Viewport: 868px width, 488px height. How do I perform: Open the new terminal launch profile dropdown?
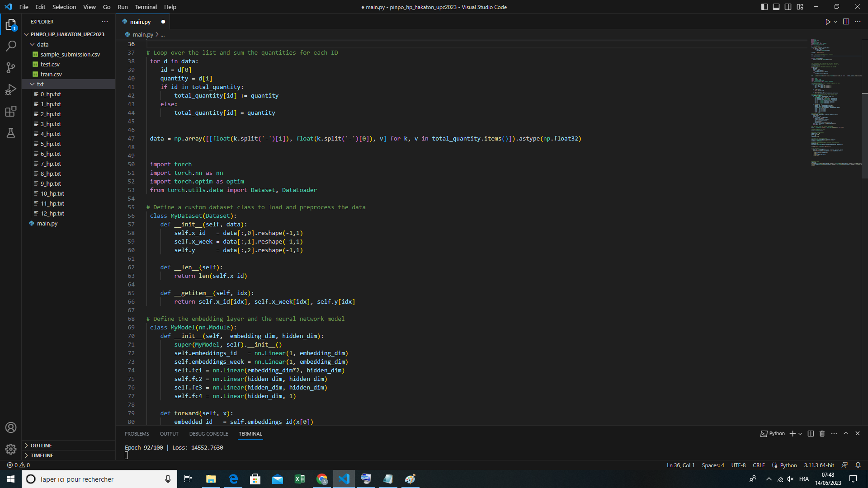coord(800,434)
